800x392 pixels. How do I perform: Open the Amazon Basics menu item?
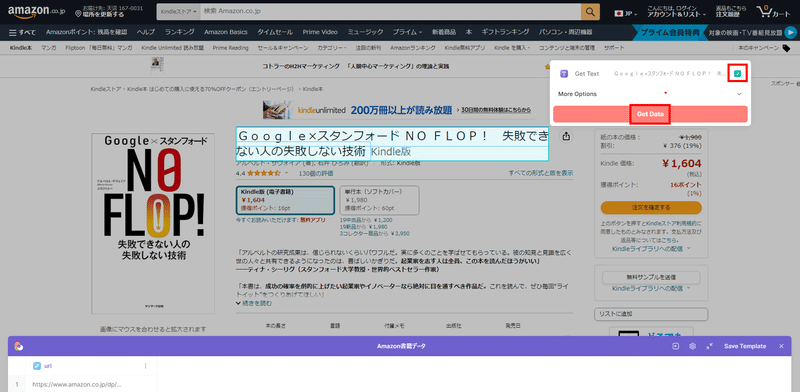coord(226,32)
